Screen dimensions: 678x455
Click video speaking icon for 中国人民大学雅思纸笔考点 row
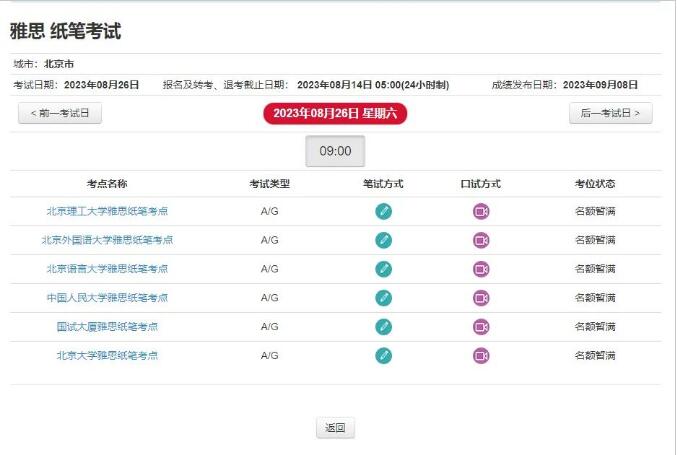(x=481, y=298)
